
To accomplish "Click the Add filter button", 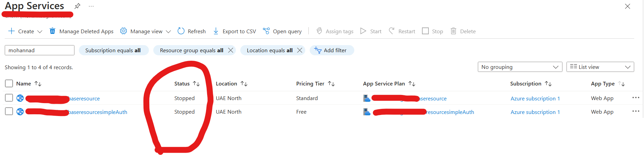I will tap(331, 50).
